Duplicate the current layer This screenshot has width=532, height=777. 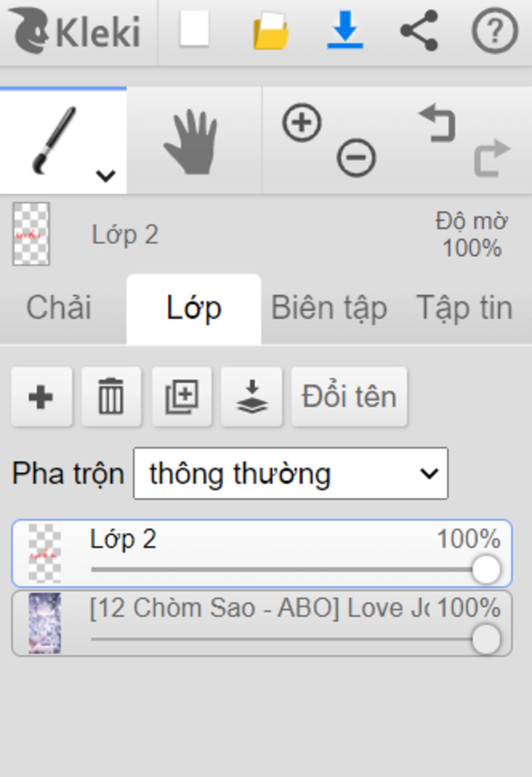(x=182, y=397)
